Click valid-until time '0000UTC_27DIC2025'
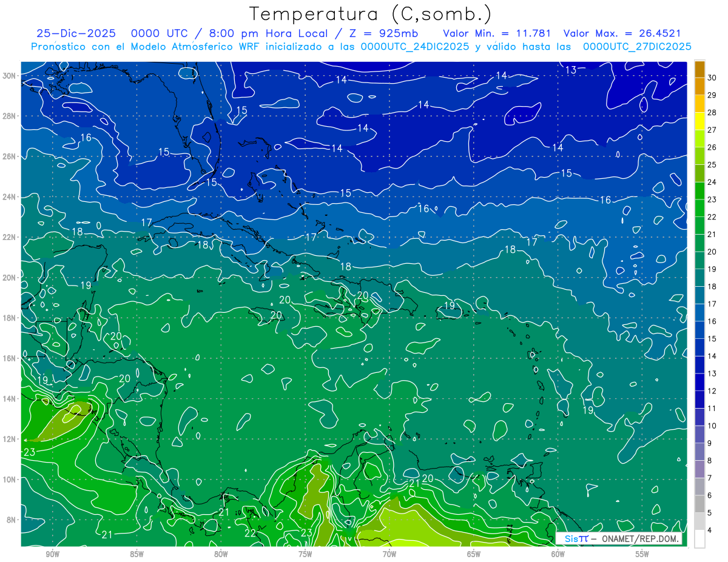 tap(637, 47)
